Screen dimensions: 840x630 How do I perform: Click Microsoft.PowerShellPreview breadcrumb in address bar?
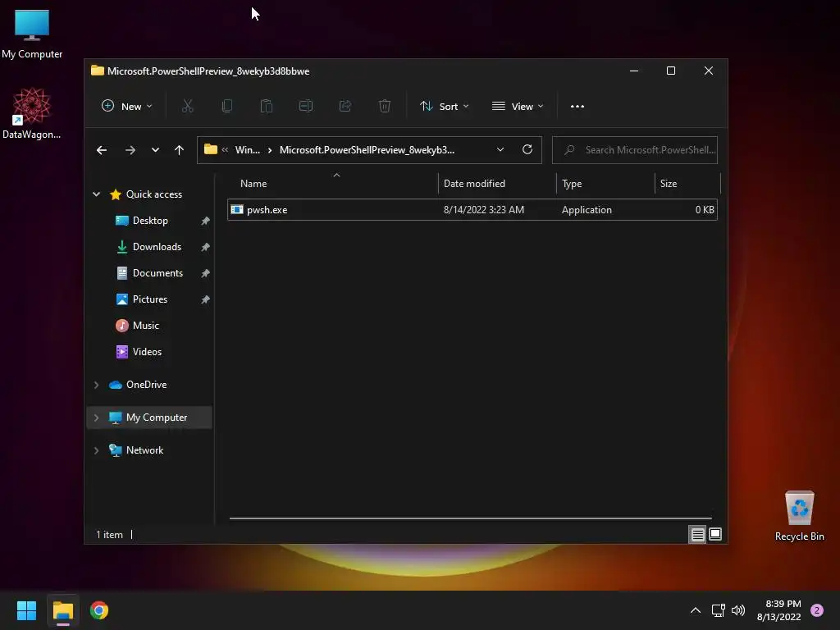pos(367,150)
